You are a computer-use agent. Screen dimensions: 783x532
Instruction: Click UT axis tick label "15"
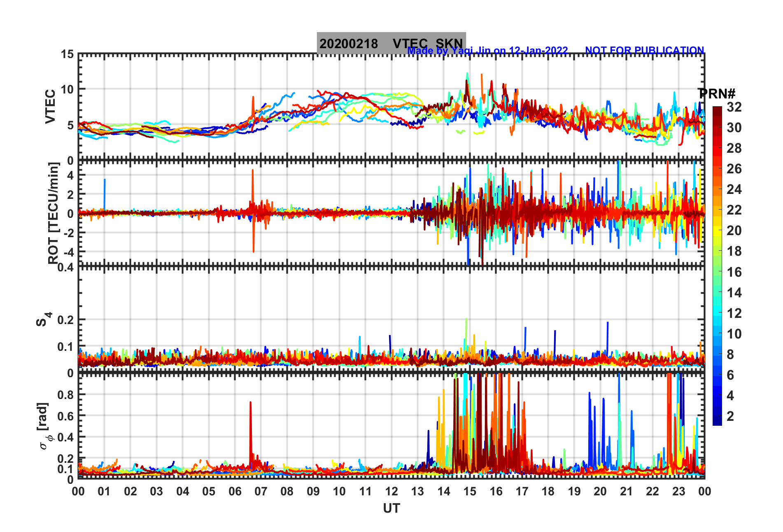click(x=470, y=491)
